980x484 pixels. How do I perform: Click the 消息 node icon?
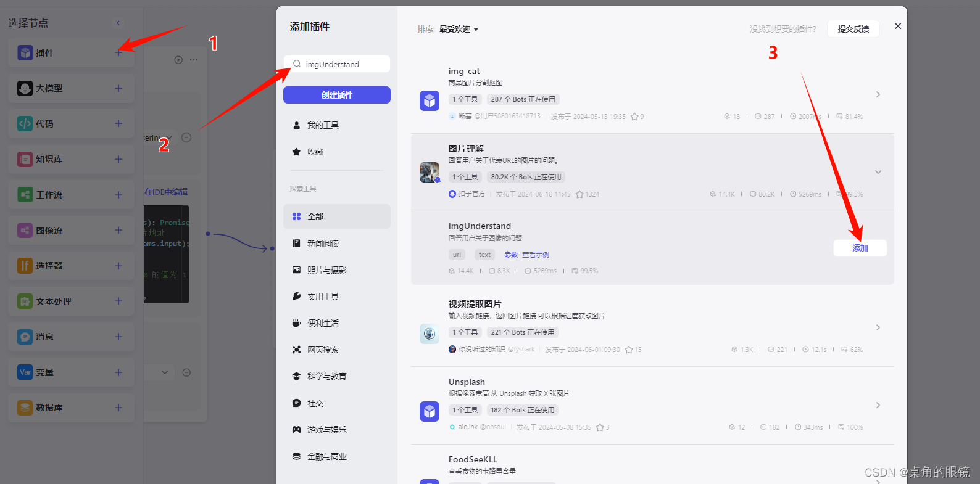pos(25,337)
